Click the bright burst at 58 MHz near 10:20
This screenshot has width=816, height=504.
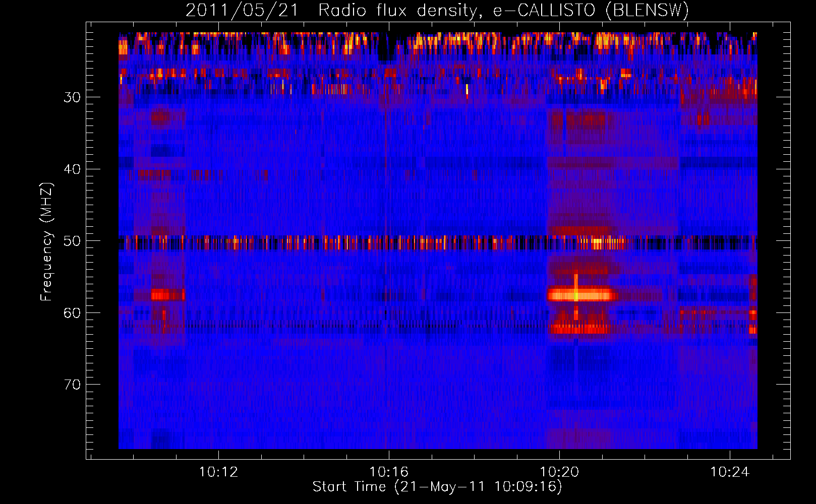point(582,294)
